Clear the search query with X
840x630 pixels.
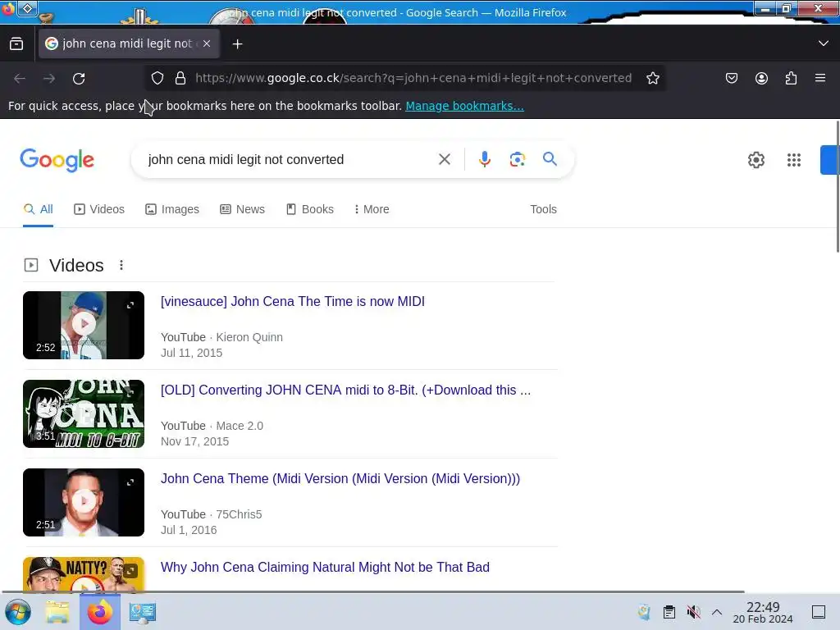click(x=444, y=159)
